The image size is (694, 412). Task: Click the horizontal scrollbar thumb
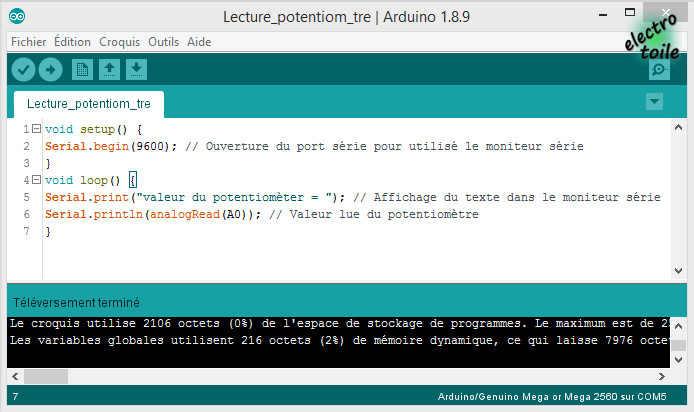pos(46,377)
